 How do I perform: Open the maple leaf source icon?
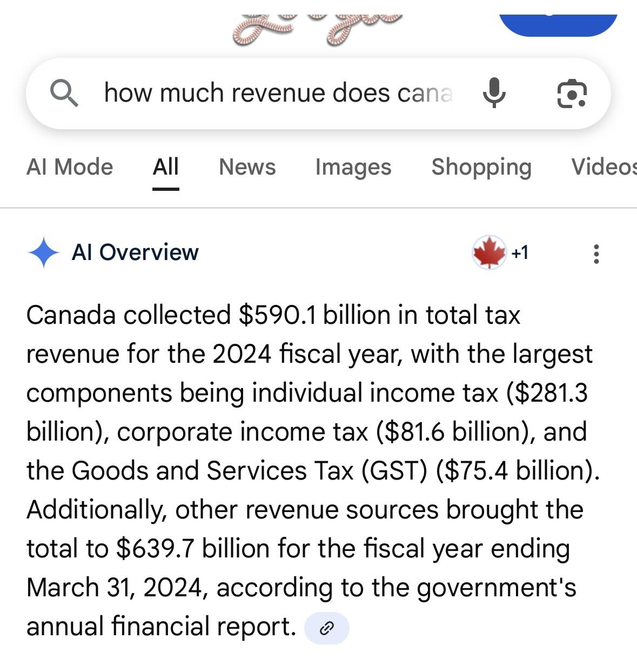(489, 252)
